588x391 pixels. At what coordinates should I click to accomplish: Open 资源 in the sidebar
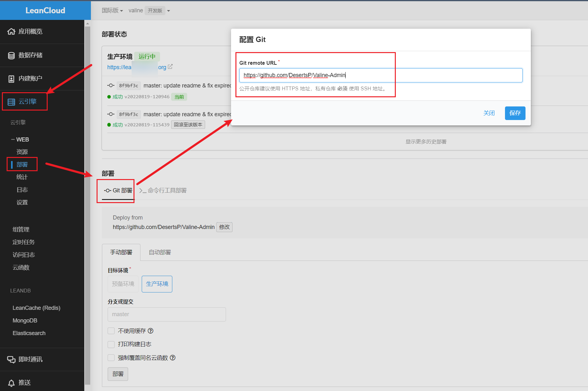[x=22, y=152]
